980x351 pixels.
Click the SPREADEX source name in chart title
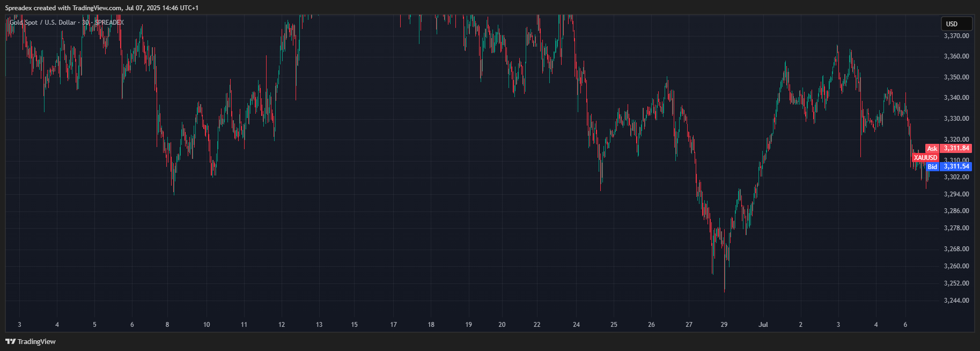[x=109, y=23]
